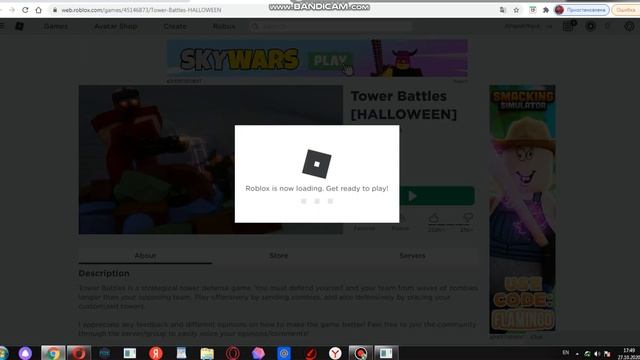640x360 pixels.
Task: Open the Robux balance icon
Action: (x=590, y=26)
